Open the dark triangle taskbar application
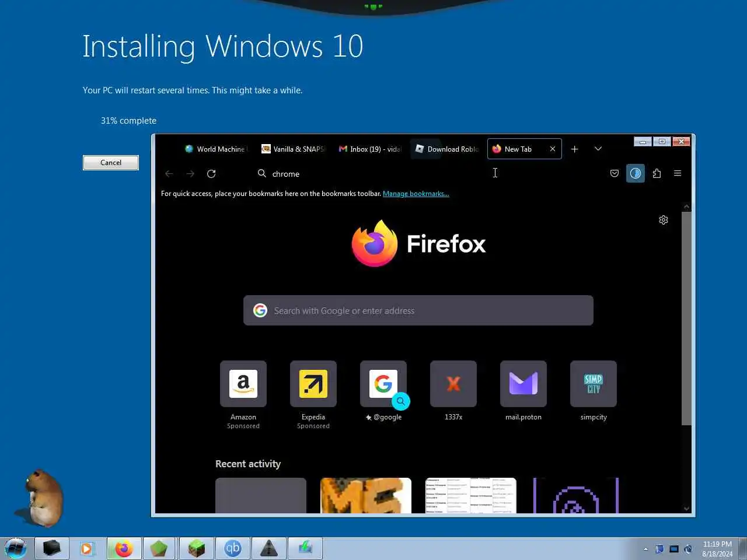 click(x=269, y=548)
